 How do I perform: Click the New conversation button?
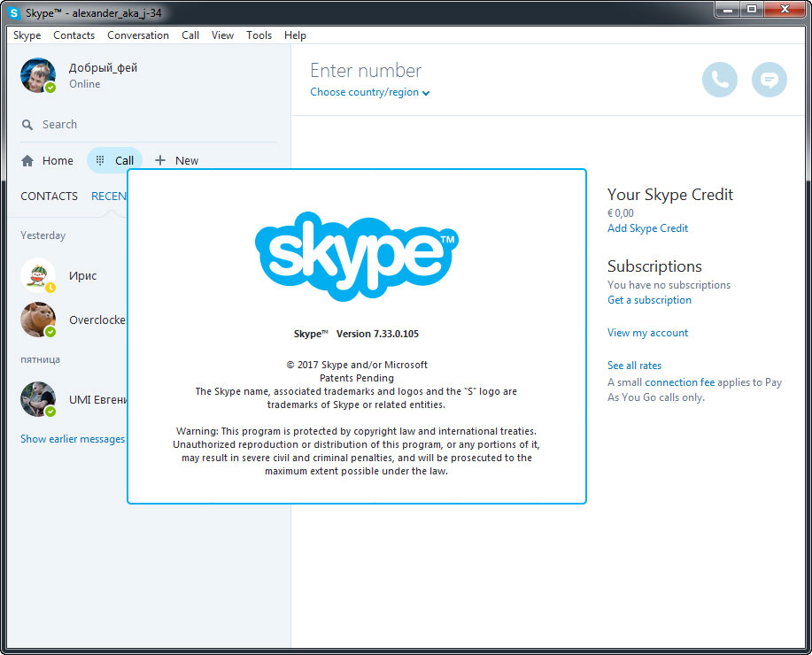pos(176,160)
